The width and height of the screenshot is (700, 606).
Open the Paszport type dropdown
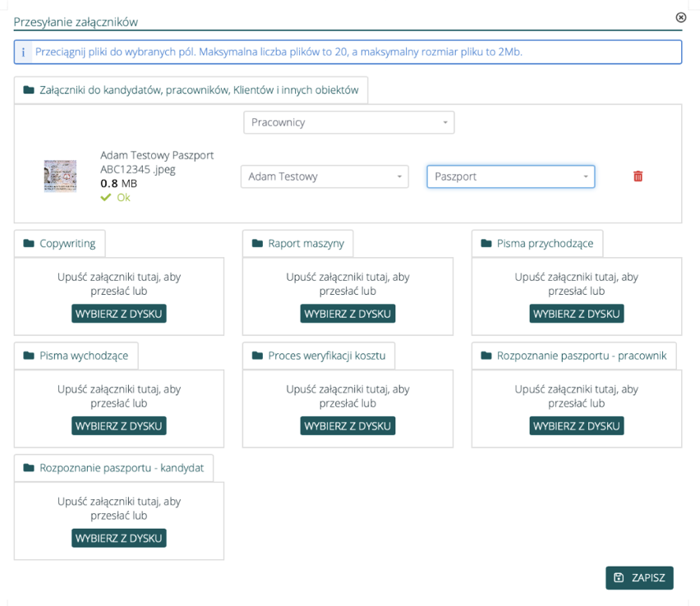[510, 177]
